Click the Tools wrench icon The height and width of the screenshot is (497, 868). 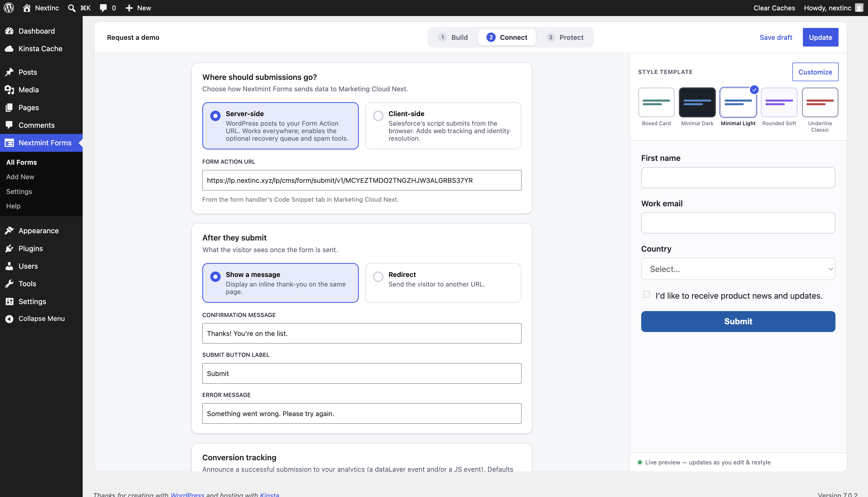coord(9,284)
